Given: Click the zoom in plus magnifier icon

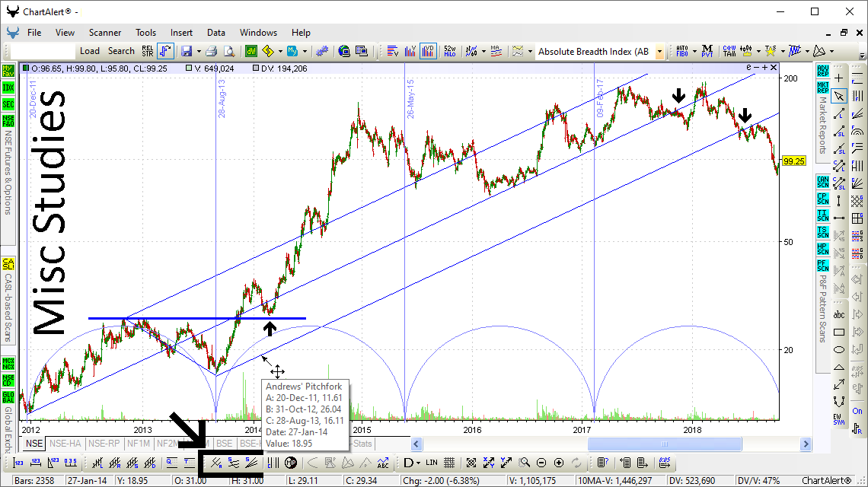Looking at the screenshot, I should click(x=559, y=463).
